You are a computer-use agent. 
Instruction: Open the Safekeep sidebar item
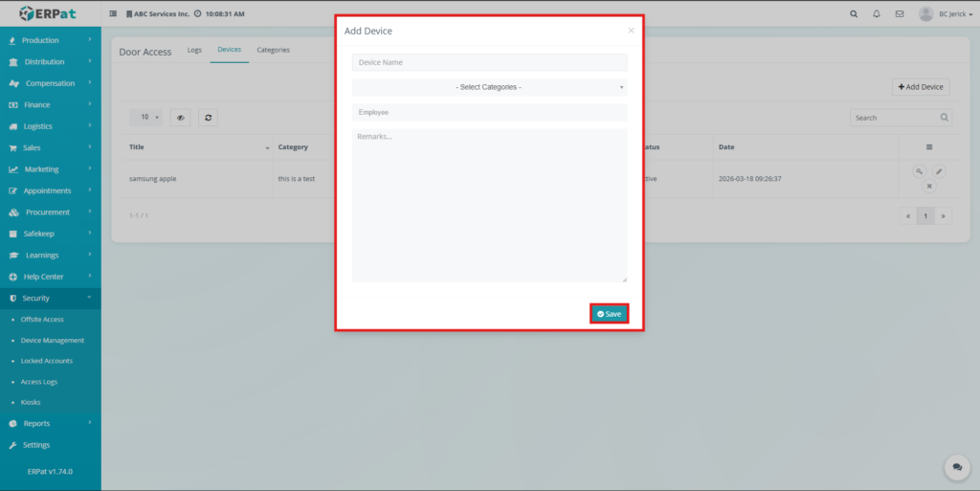tap(50, 234)
